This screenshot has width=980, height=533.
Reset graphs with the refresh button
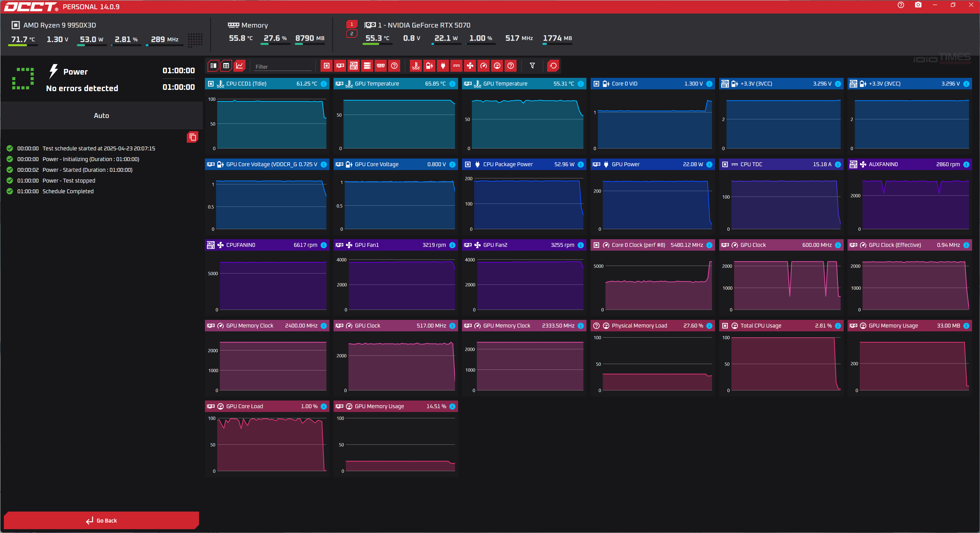(x=553, y=66)
